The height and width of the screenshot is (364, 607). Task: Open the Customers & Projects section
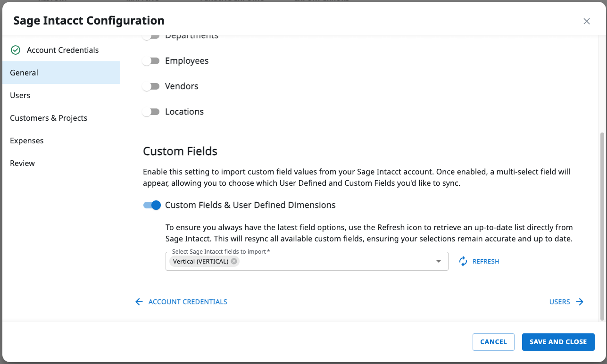[48, 118]
